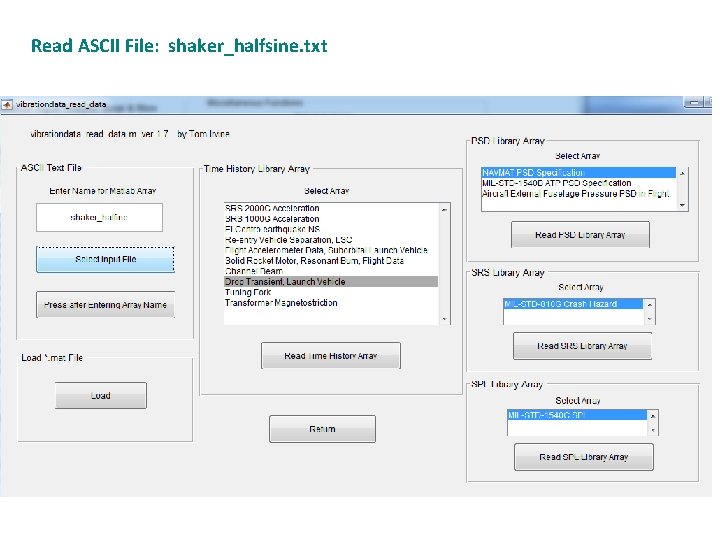
Task: Select MIL-STD-1540B ATP PSD Specification entry
Action: tap(579, 183)
